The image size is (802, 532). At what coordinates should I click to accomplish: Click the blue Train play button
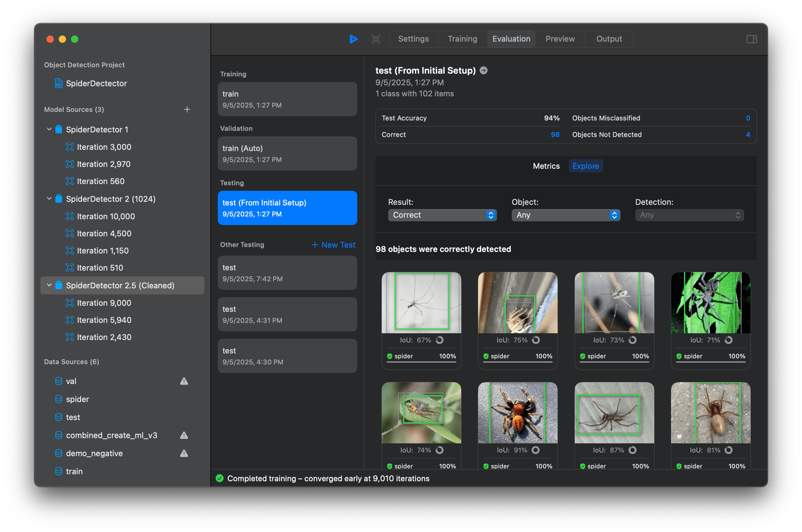tap(353, 39)
